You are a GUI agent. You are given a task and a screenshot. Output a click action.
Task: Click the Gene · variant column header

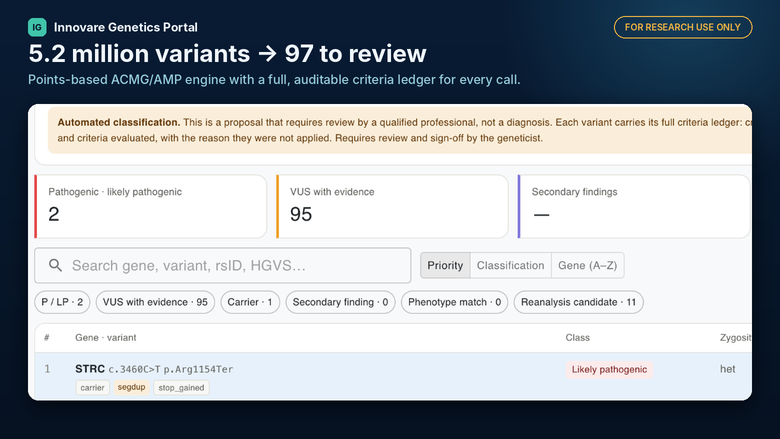[x=105, y=338]
